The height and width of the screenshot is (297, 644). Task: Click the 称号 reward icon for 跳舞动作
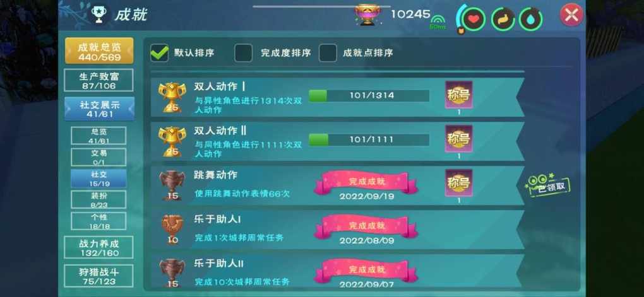point(459,182)
